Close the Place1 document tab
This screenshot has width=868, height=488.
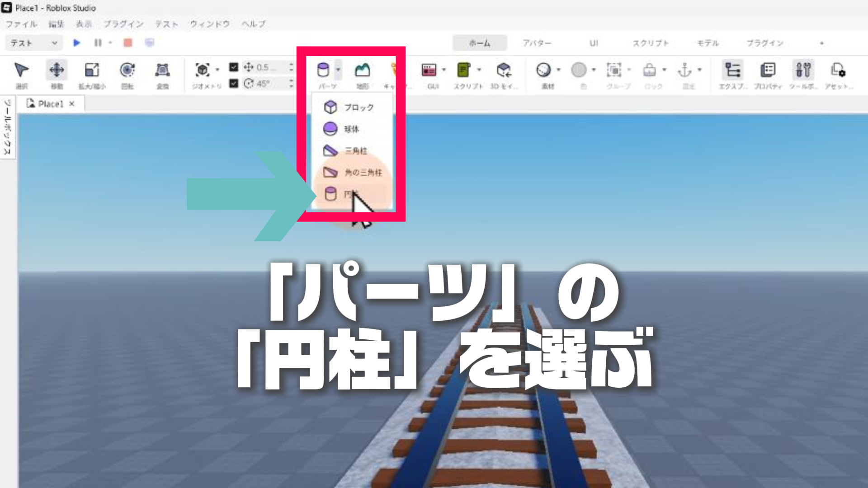[71, 104]
